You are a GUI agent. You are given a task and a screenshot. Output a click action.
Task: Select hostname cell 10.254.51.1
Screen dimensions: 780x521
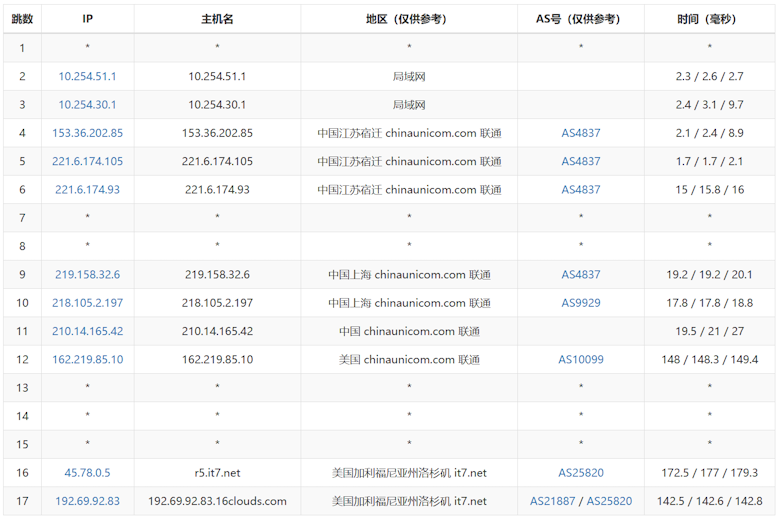pyautogui.click(x=217, y=76)
